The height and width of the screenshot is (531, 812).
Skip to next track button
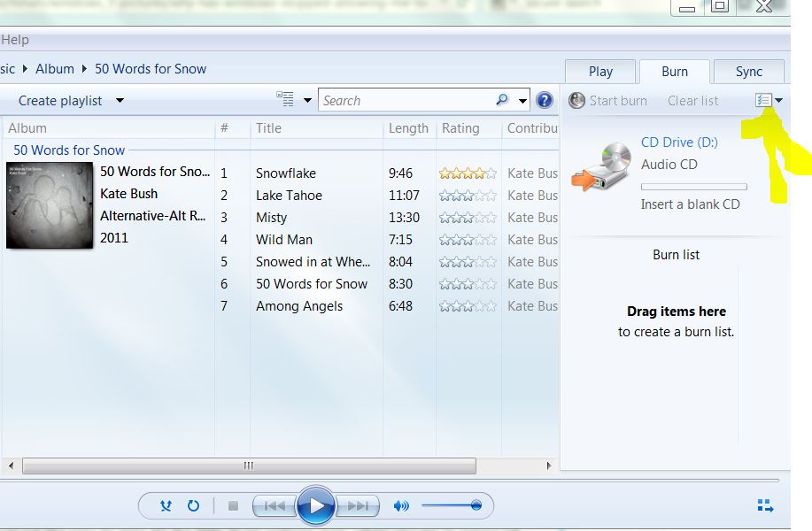[x=358, y=505]
